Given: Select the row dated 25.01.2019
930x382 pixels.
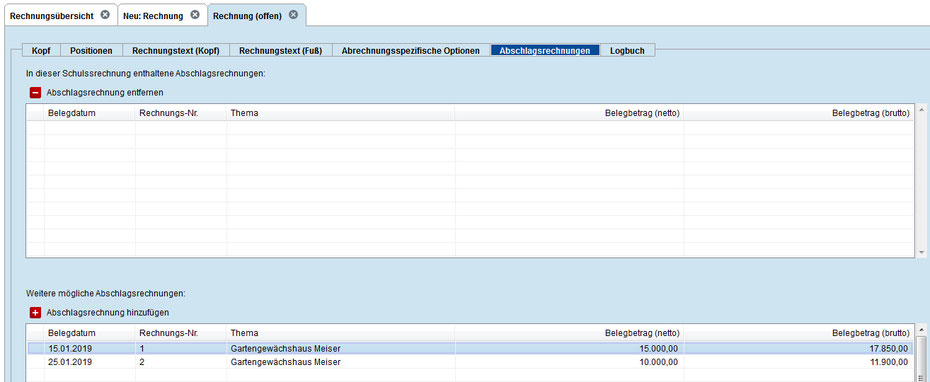Looking at the screenshot, I should coord(470,362).
